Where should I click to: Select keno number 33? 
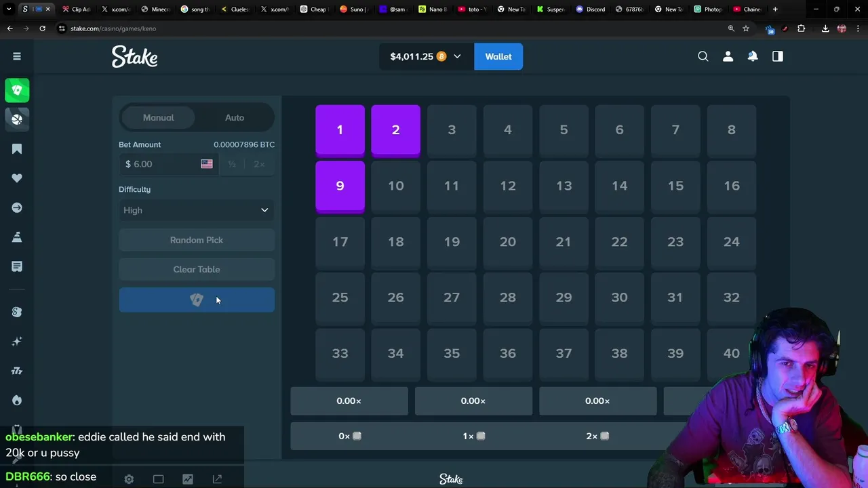pyautogui.click(x=340, y=354)
